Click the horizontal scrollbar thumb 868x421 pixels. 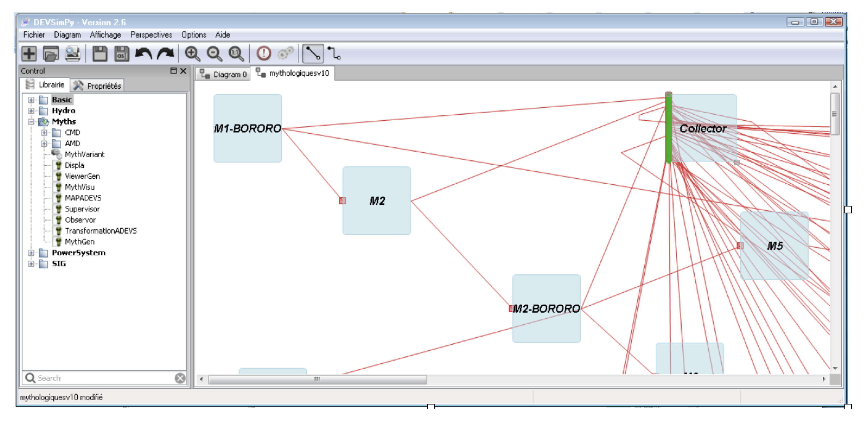point(317,379)
